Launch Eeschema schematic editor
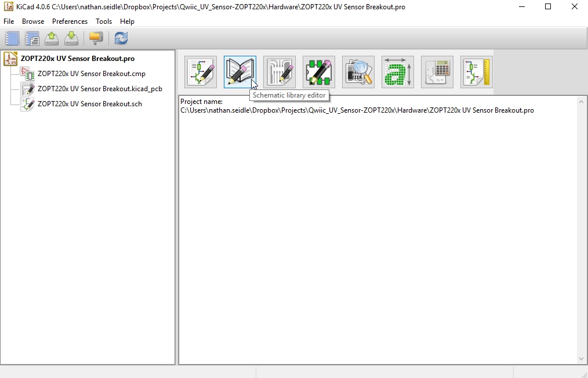The height and width of the screenshot is (378, 588). coord(201,72)
